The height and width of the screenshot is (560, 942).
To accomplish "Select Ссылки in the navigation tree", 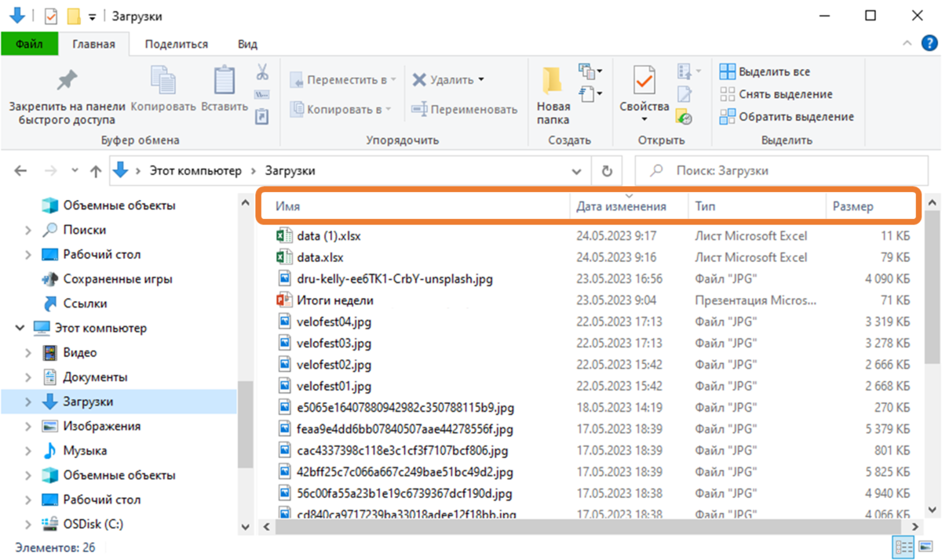I will click(x=74, y=304).
